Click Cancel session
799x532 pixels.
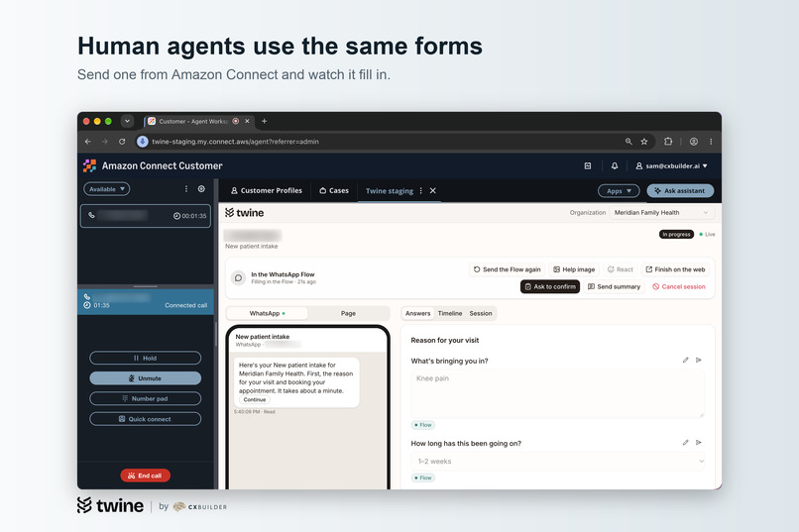click(x=679, y=286)
